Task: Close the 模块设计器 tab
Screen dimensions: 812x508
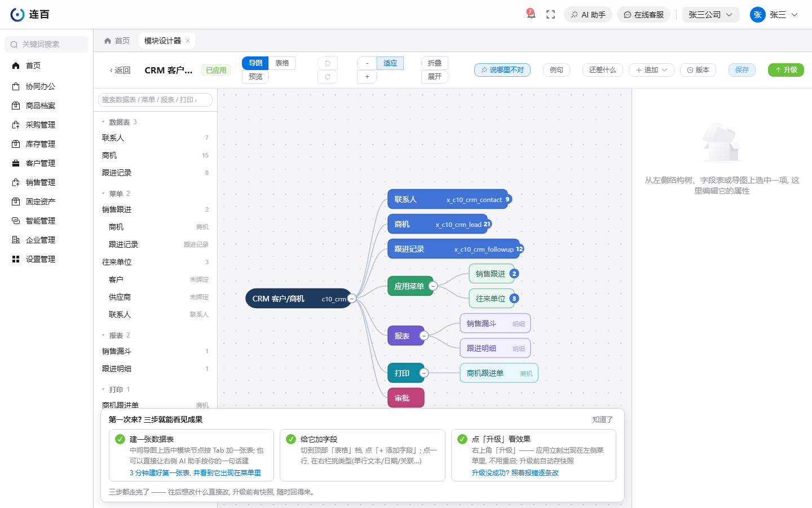Action: click(188, 41)
